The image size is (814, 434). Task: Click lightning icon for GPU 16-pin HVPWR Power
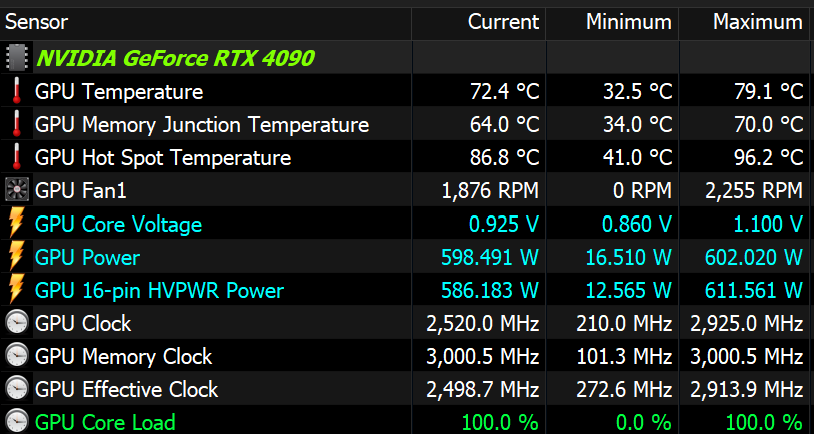click(16, 290)
